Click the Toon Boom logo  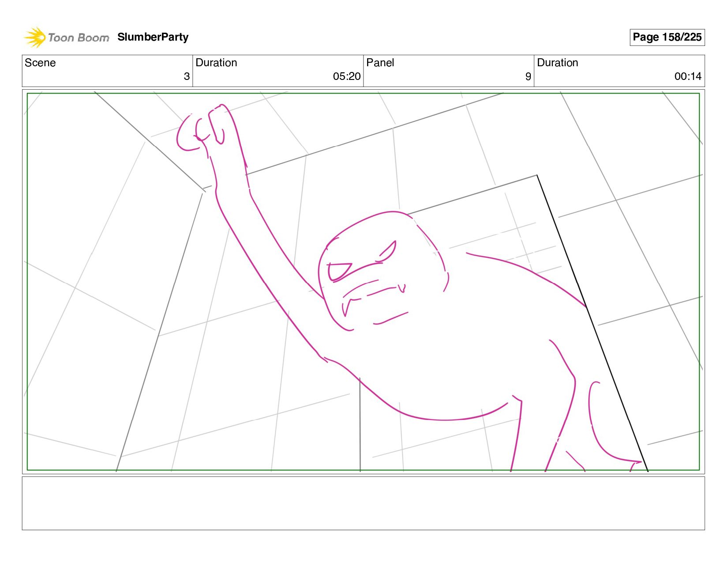(66, 37)
